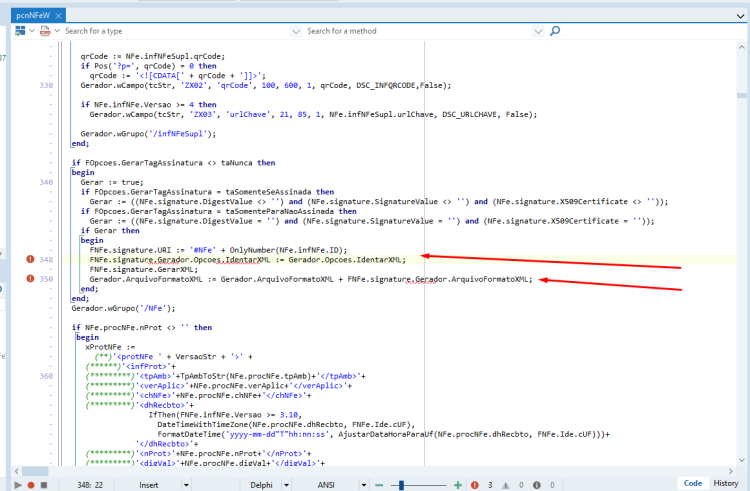Click the errors count icon in status bar
The image size is (750, 491).
[474, 485]
